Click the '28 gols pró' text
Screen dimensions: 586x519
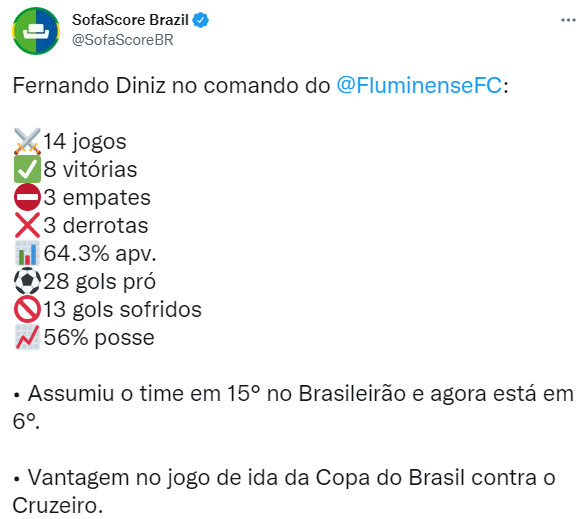pos(99,281)
